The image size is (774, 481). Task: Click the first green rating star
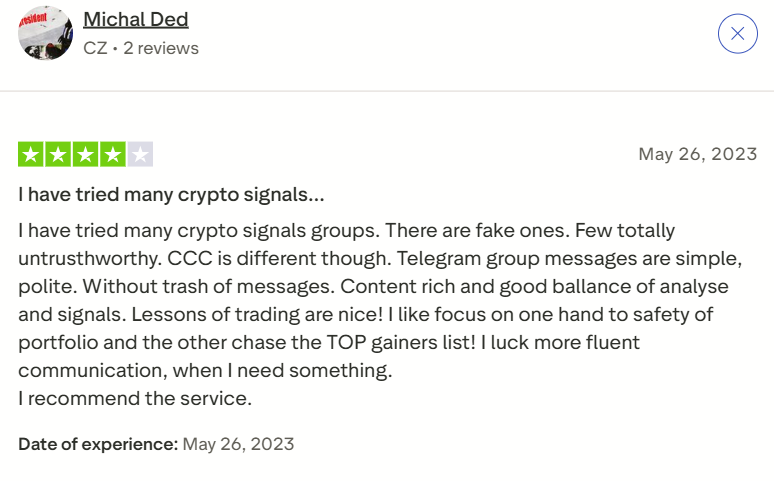(31, 155)
